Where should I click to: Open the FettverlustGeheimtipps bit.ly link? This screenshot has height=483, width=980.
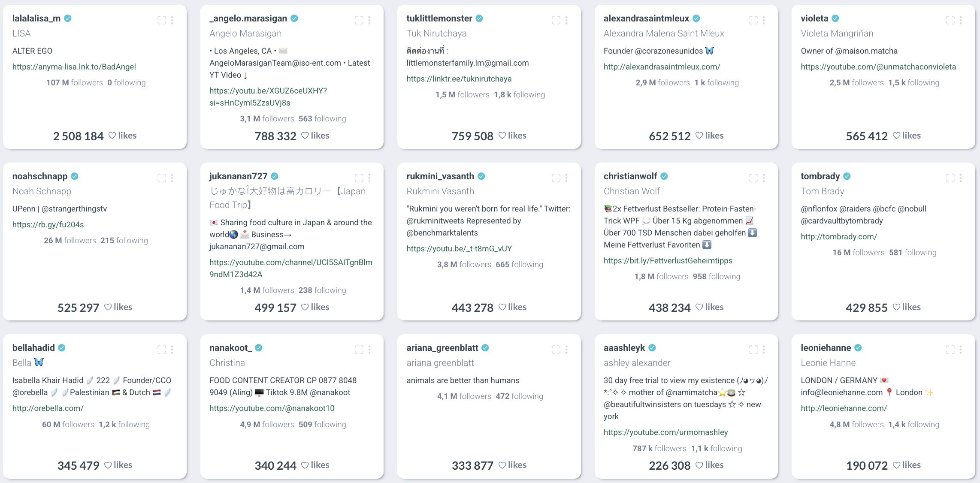tap(668, 260)
